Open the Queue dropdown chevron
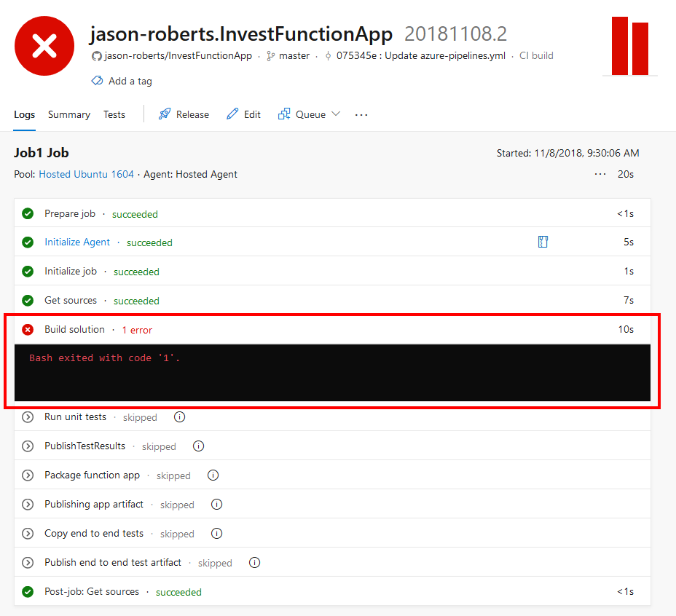 tap(335, 114)
